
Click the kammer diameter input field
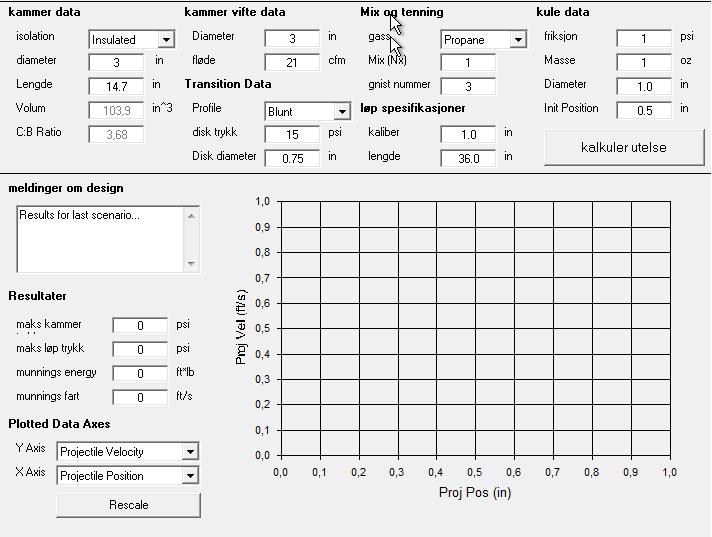(x=116, y=62)
